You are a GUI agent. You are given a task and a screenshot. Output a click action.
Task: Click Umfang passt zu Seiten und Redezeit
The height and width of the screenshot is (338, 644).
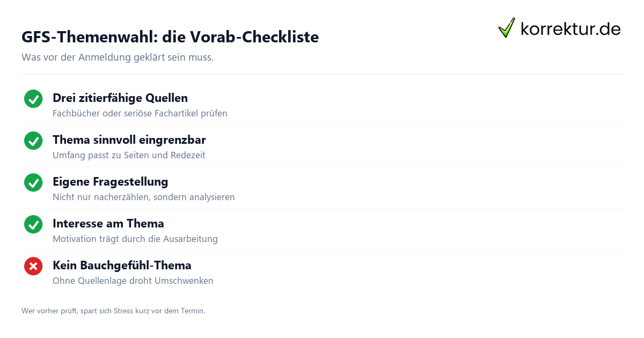[129, 155]
